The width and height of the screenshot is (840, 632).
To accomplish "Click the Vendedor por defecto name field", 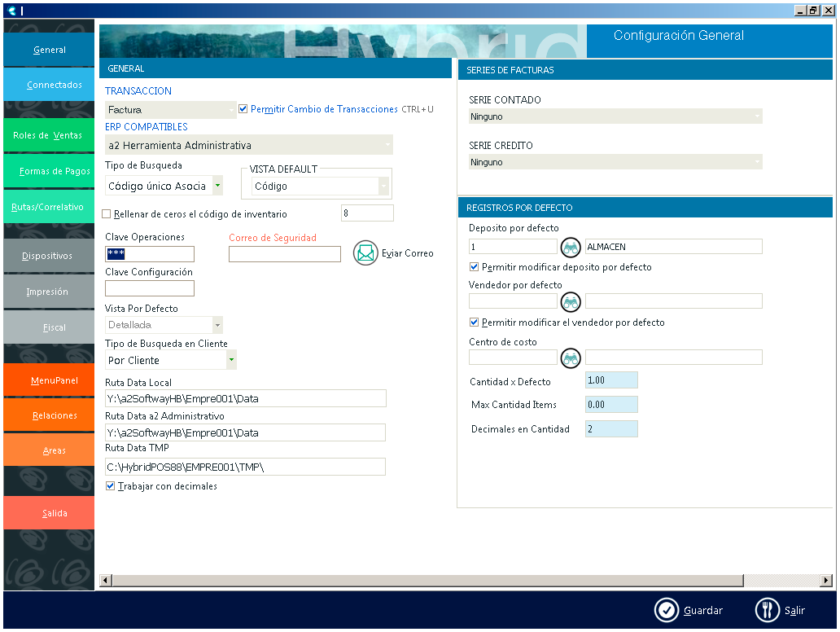I will (x=673, y=301).
